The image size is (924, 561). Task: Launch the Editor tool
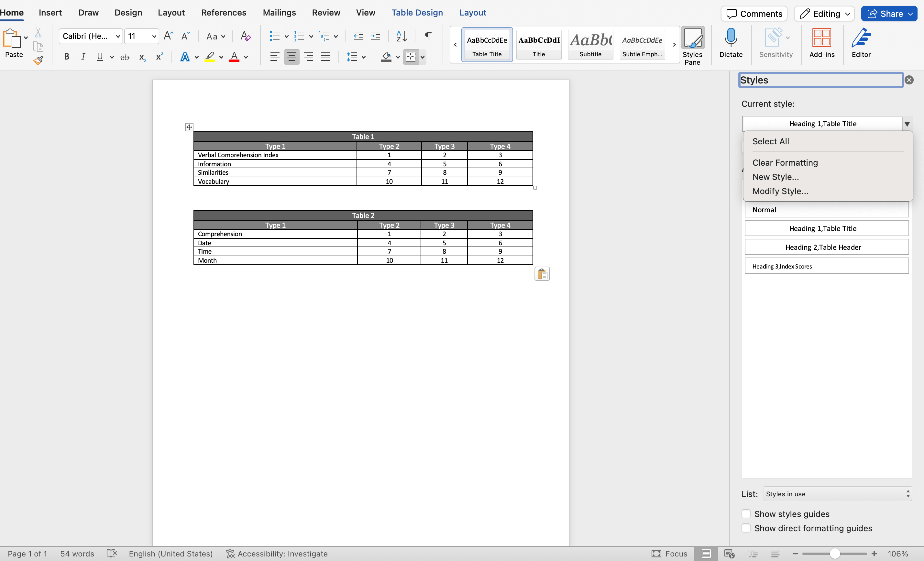861,43
